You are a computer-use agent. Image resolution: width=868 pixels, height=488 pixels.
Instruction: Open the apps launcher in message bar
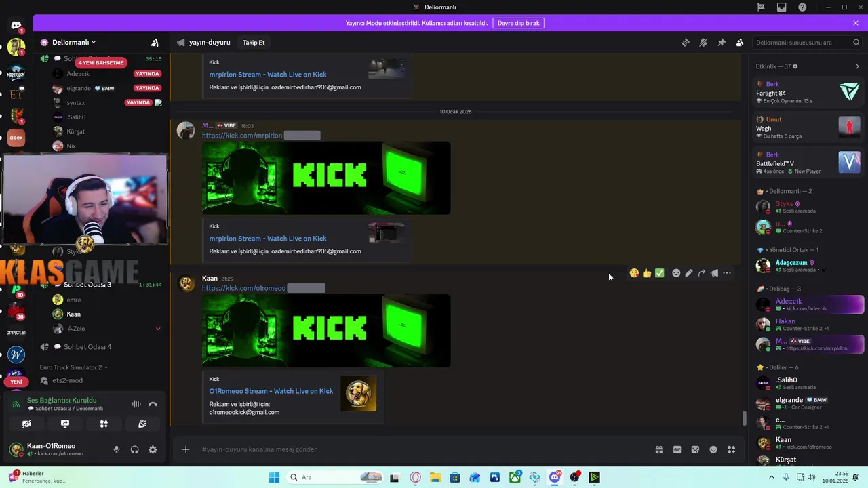click(x=732, y=449)
